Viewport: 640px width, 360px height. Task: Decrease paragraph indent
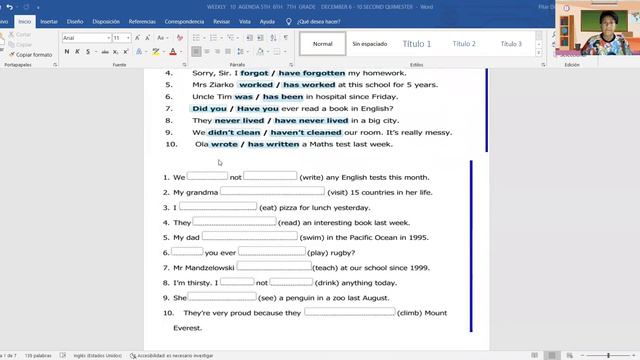point(249,38)
